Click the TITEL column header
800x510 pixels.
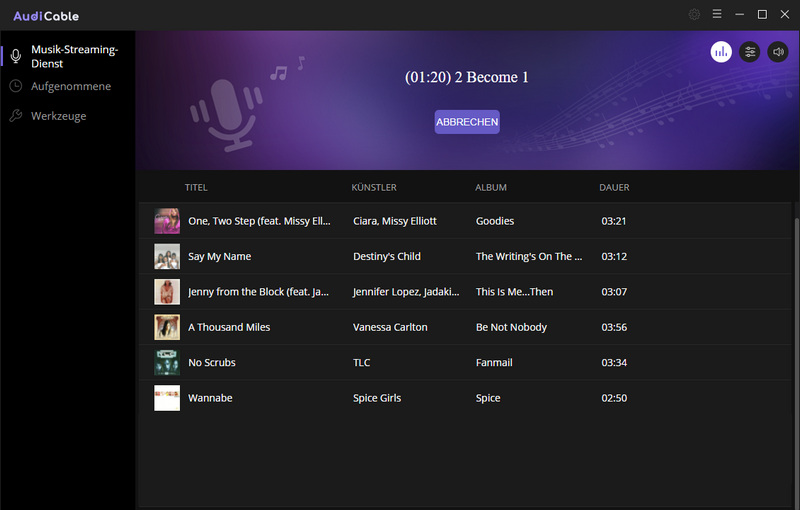(x=196, y=188)
